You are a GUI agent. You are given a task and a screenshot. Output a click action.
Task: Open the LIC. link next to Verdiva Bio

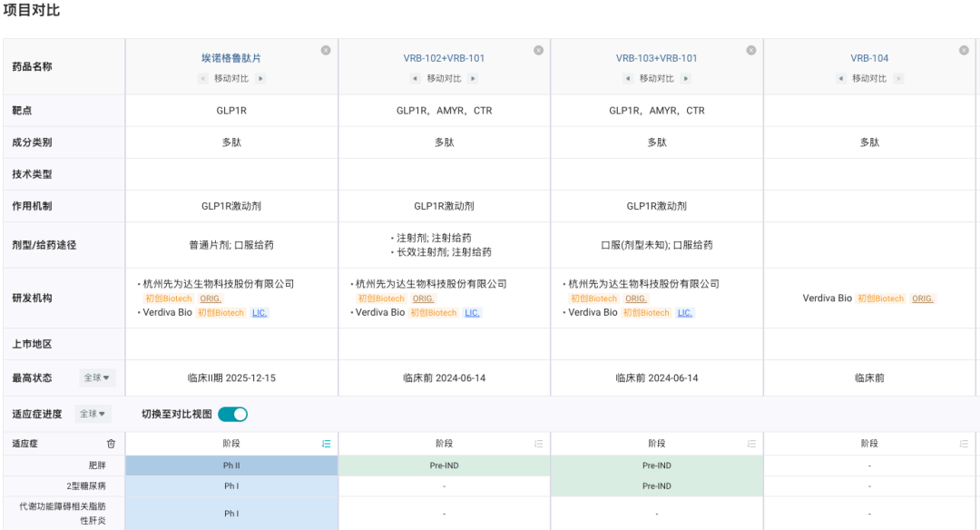[x=258, y=312]
